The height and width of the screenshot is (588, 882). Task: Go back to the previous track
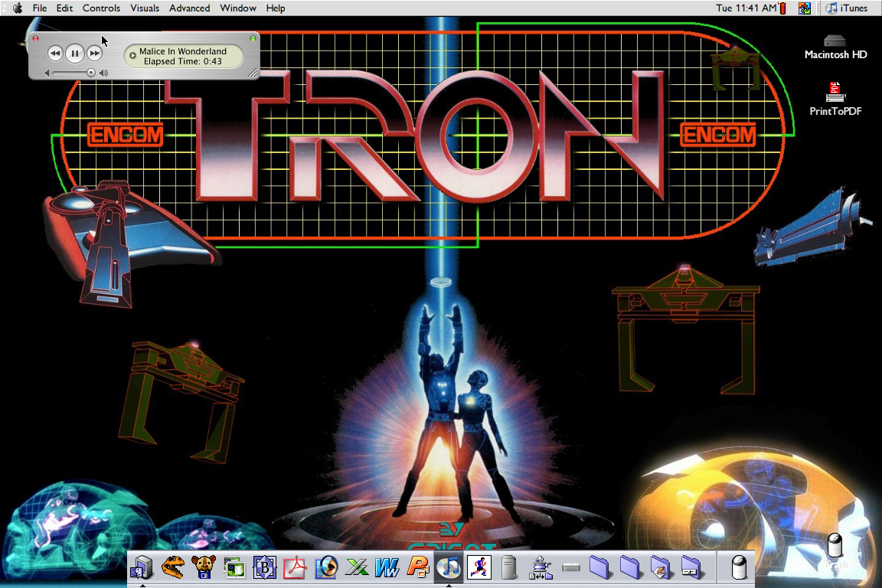[54, 53]
